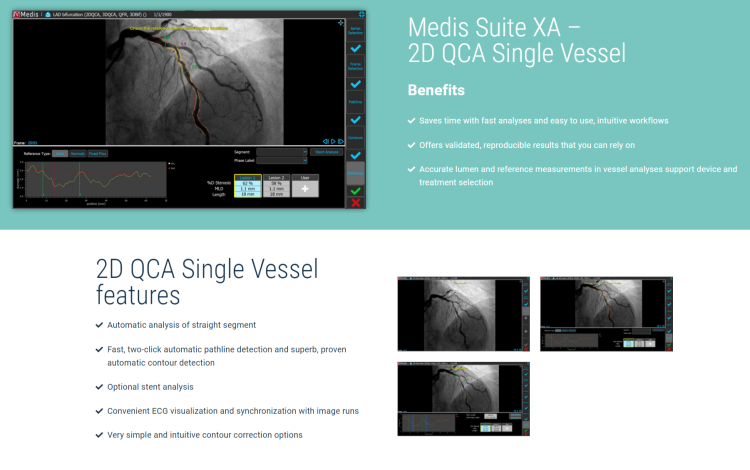Image resolution: width=750 pixels, height=470 pixels.
Task: Open the Phase Label dropdown
Action: pos(282,160)
